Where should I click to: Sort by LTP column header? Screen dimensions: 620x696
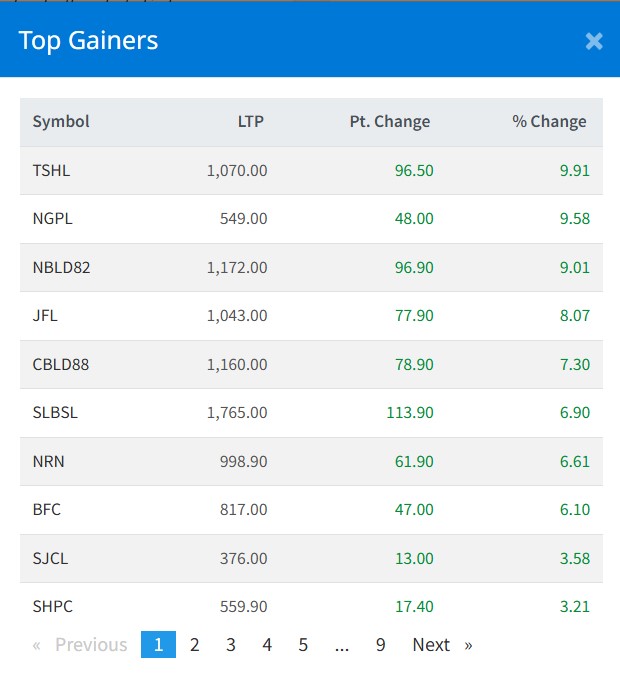coord(251,122)
